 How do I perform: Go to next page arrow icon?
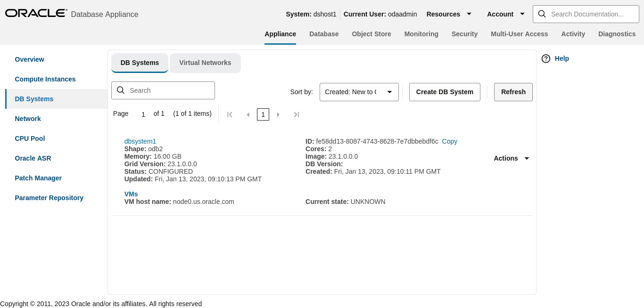[x=278, y=114]
